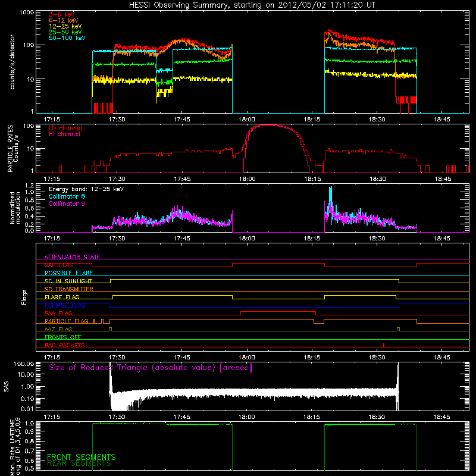Click the Flags axis label
The height and width of the screenshot is (476, 476).
(x=24, y=297)
